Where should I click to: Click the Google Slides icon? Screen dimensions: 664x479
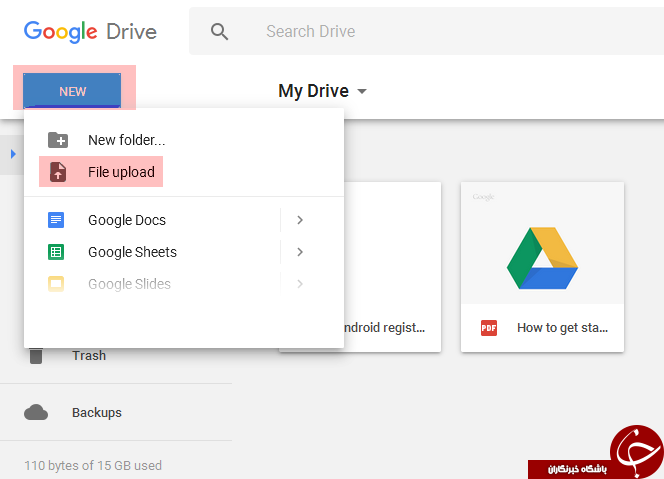(x=56, y=284)
